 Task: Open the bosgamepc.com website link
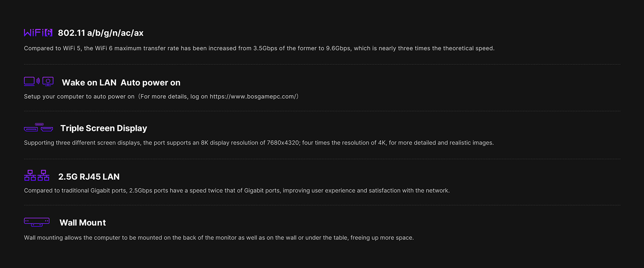coord(253,96)
